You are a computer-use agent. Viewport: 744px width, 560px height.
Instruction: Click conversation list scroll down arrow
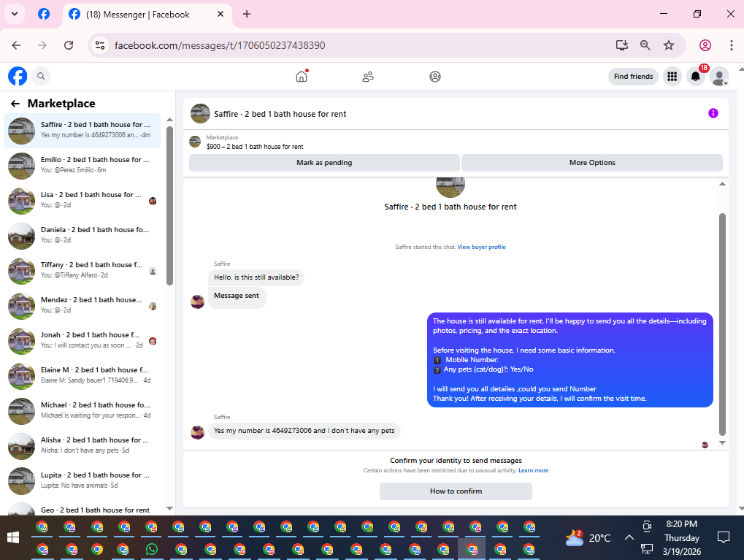point(170,508)
